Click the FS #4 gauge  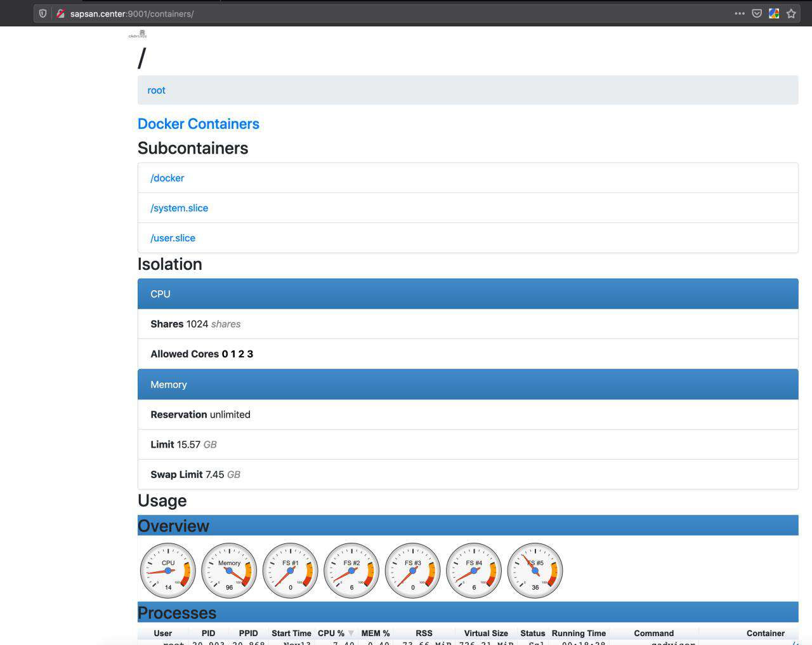click(474, 571)
